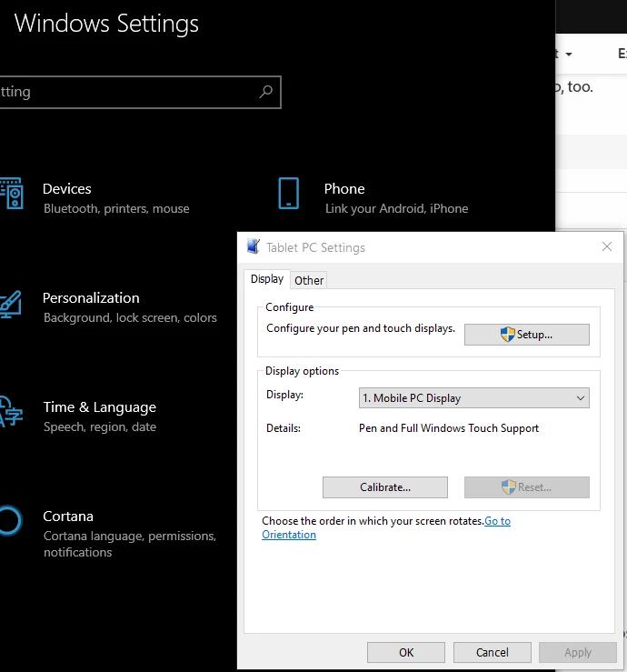The image size is (627, 672).
Task: Click the Apply button
Action: [x=578, y=652]
